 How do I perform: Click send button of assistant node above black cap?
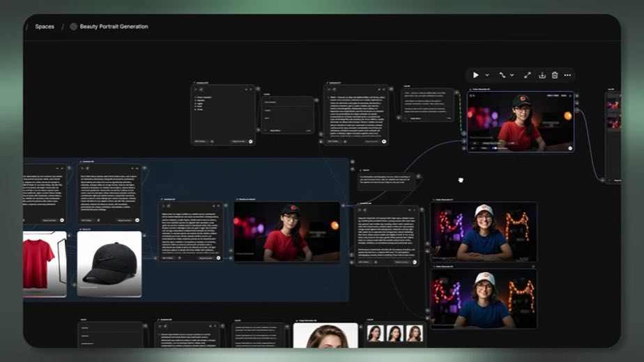click(137, 221)
